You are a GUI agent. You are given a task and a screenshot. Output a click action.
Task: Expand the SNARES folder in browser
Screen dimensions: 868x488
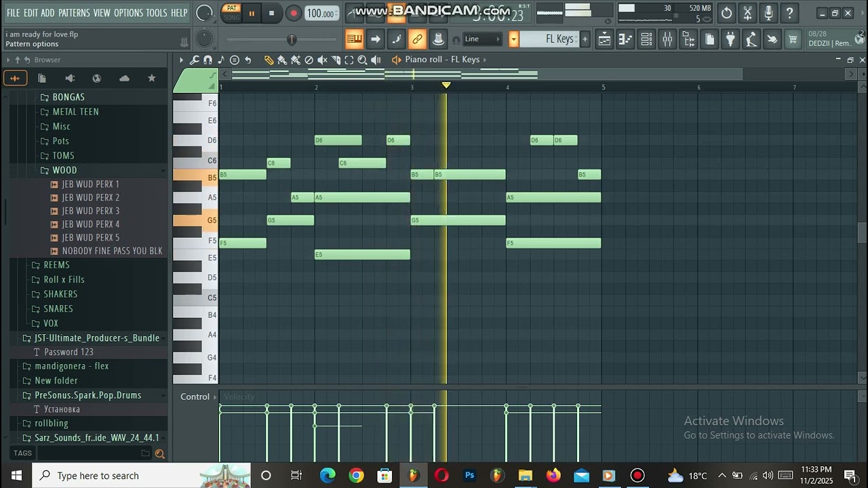click(58, 308)
